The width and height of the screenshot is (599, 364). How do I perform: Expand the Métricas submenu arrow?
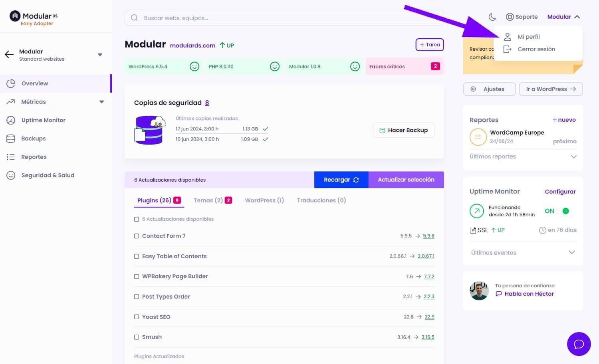pos(102,102)
